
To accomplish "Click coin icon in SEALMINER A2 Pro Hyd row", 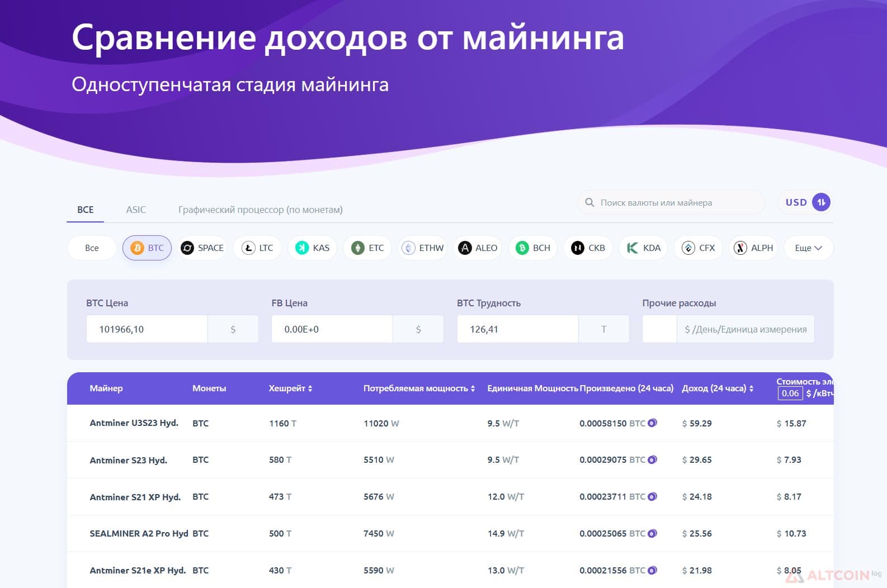I will 652,533.
